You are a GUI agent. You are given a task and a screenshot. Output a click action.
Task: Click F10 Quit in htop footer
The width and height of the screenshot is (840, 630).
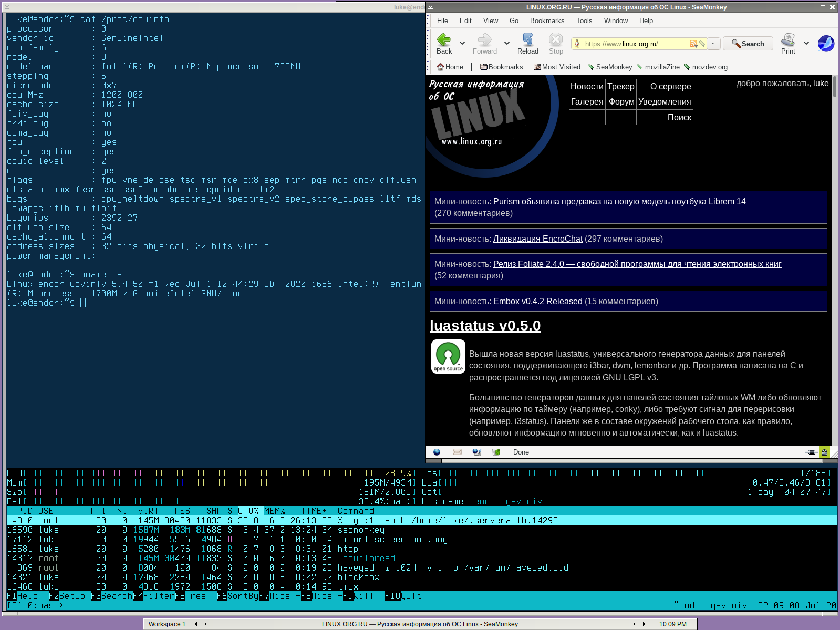pos(403,596)
